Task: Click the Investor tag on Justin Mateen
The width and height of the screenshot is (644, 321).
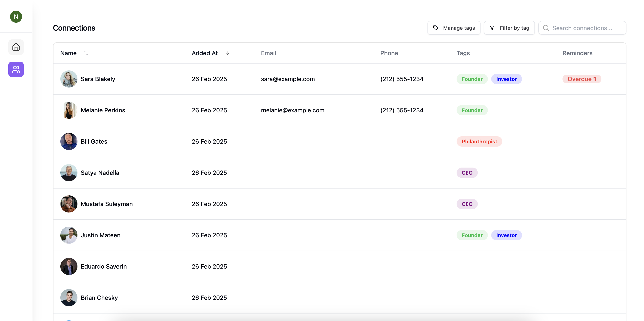Action: click(506, 235)
